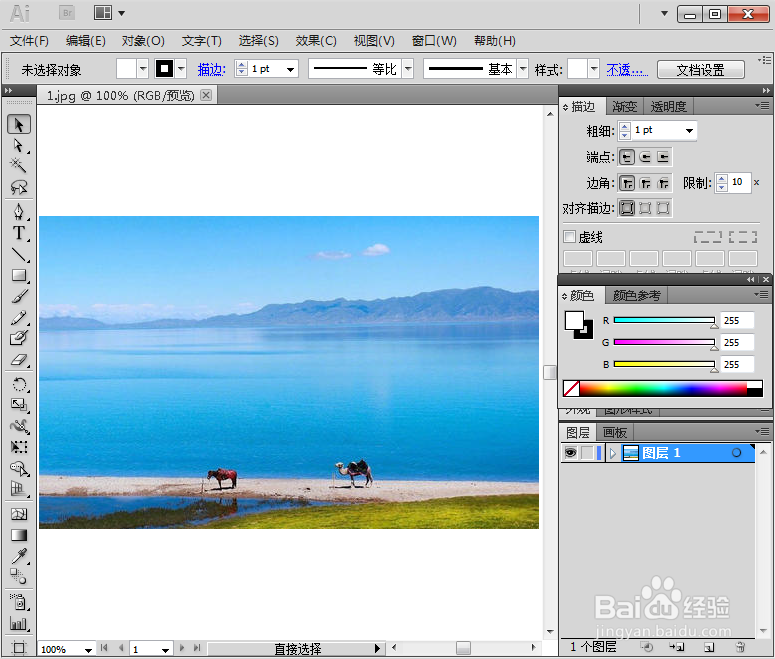Viewport: 775px width, 659px height.
Task: Close the 1.jpg document tab
Action: (206, 95)
